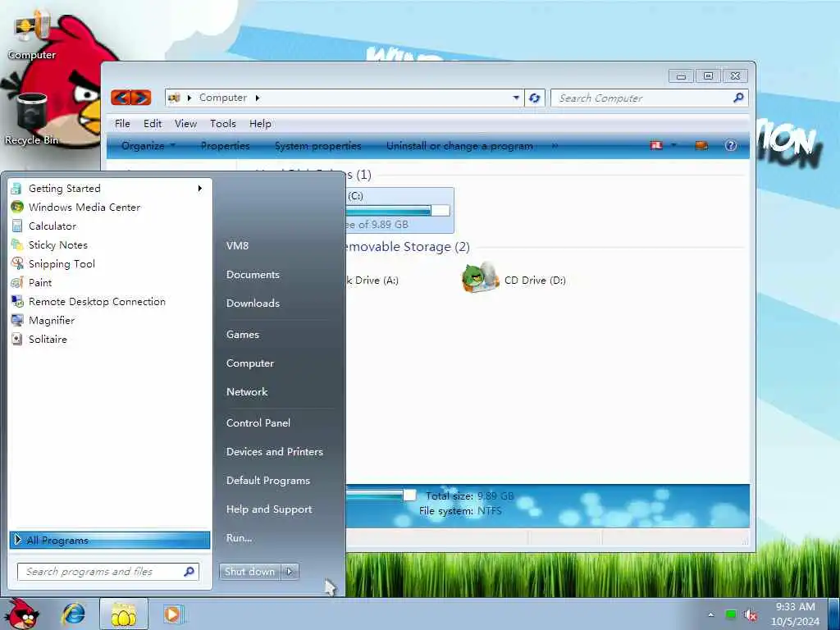Open Control Panel
The height and width of the screenshot is (630, 840).
[x=258, y=422]
